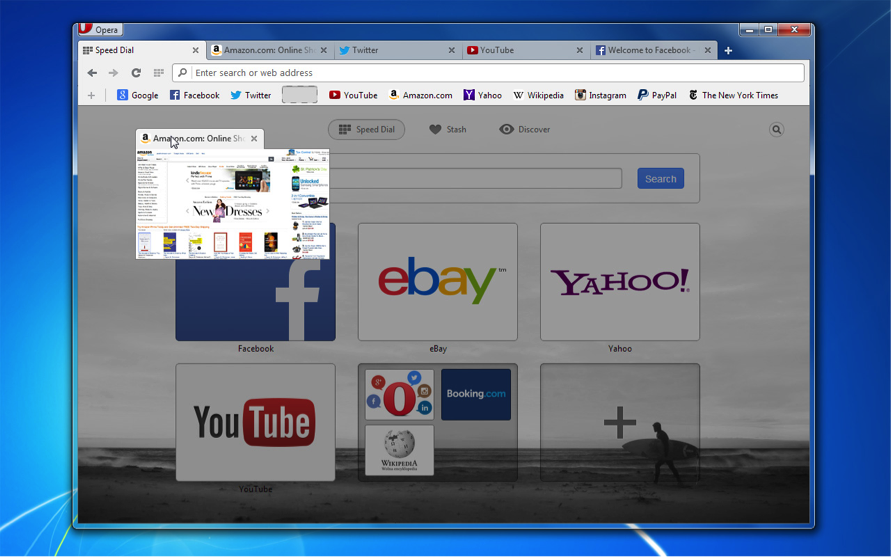Open a new tab with plus button
The height and width of the screenshot is (557, 891).
pos(728,51)
